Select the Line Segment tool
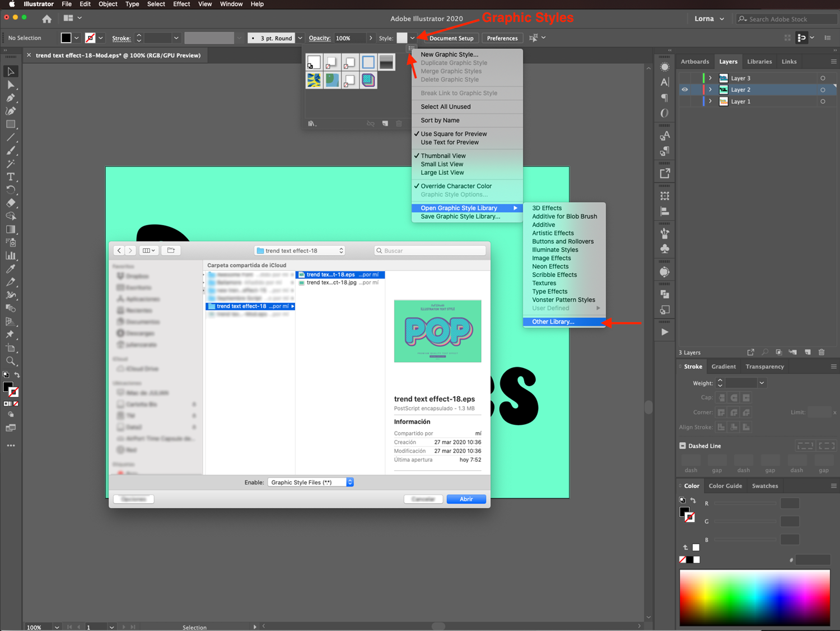Screen dimensions: 840x631 coord(11,137)
